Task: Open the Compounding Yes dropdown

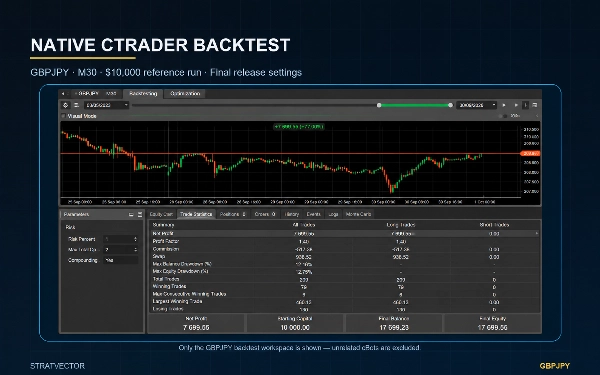Action: tap(121, 260)
